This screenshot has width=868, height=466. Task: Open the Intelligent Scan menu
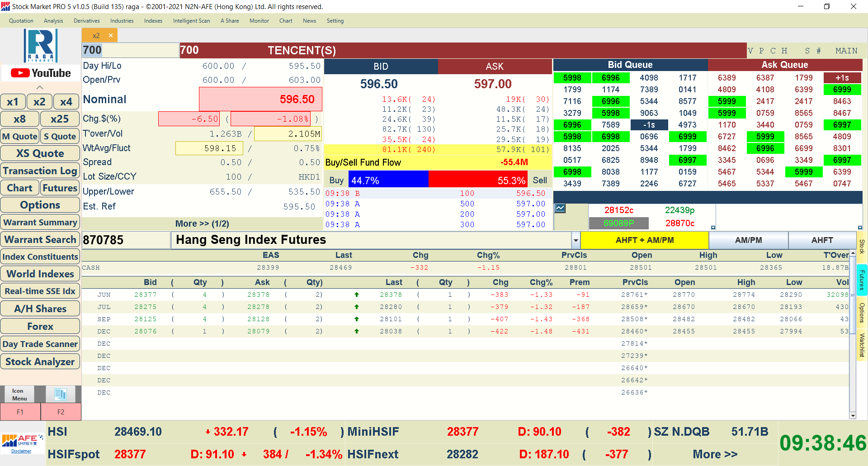[191, 21]
